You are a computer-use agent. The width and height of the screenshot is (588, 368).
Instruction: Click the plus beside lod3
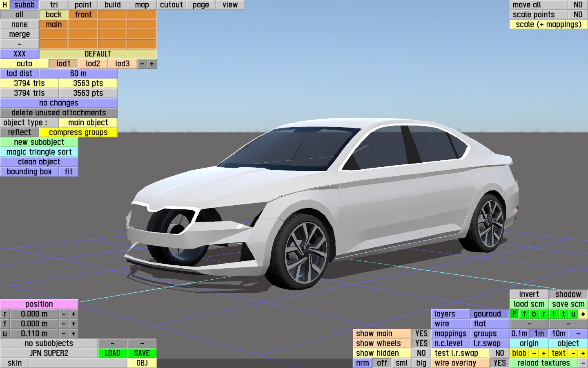coord(152,64)
